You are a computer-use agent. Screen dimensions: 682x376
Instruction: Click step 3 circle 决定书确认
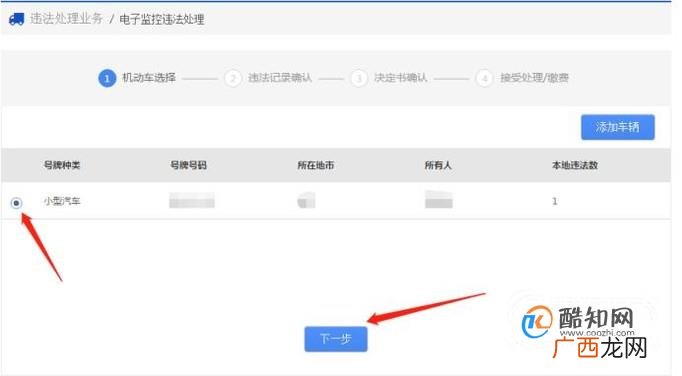tap(359, 79)
